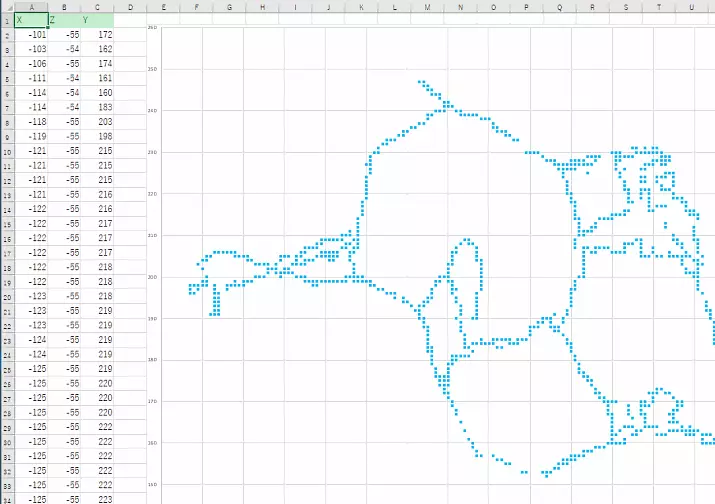715x504 pixels.
Task: Select cell C5 showing 161
Action: tap(97, 78)
